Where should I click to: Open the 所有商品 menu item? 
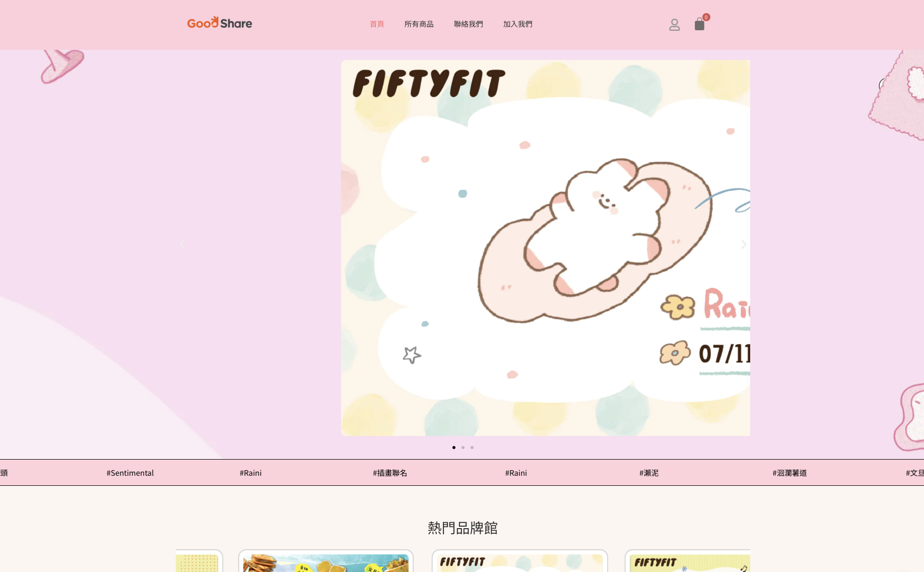point(419,24)
